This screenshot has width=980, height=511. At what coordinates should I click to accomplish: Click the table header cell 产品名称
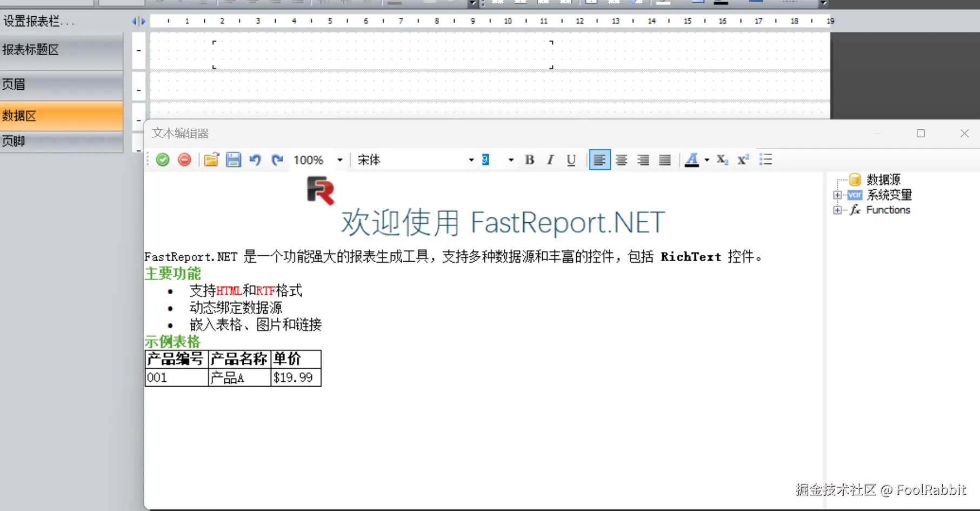pos(239,359)
